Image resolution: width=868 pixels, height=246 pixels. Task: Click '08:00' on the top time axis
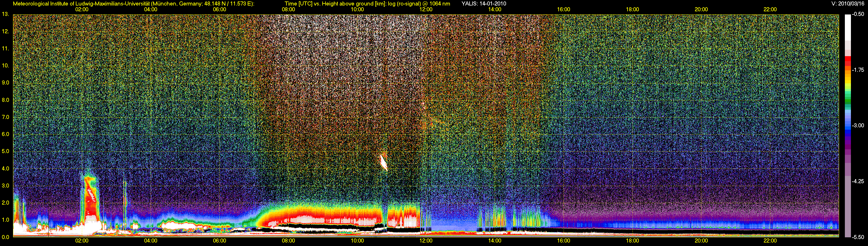(288, 10)
